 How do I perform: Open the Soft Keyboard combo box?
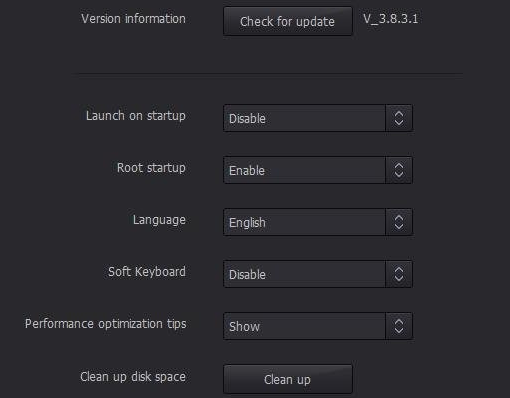318,274
